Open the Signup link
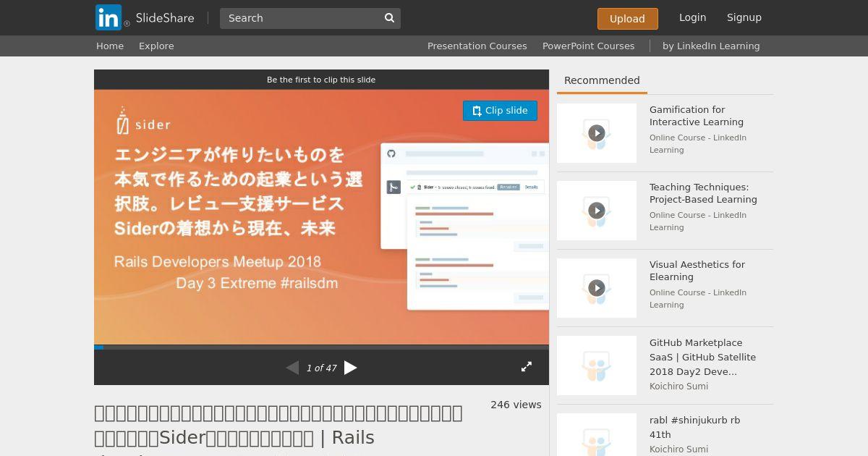868x456 pixels. 744,17
